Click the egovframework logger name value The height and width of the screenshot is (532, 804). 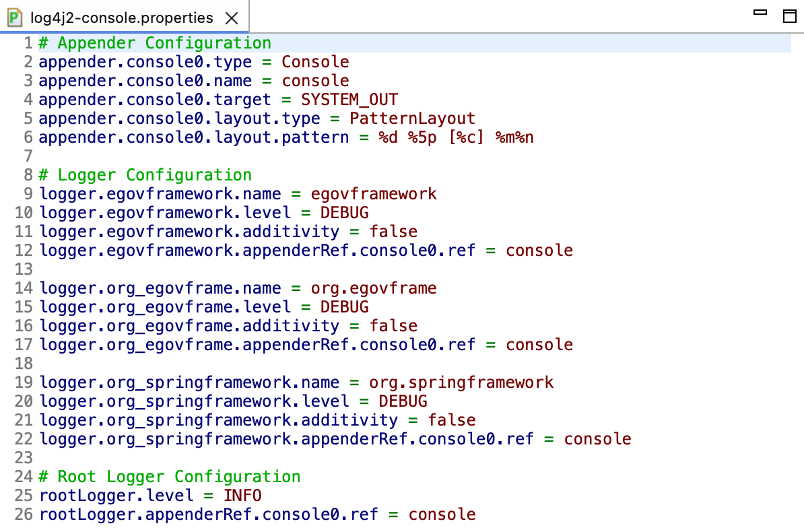(x=373, y=193)
